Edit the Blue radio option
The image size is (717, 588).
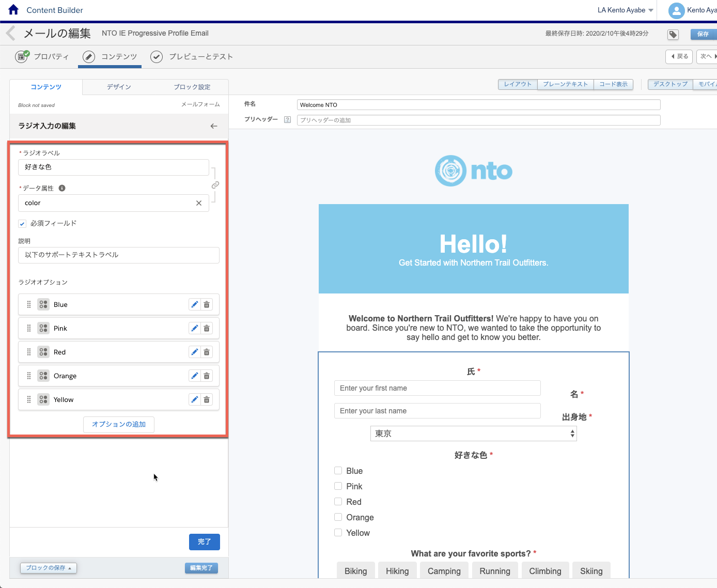click(x=194, y=304)
